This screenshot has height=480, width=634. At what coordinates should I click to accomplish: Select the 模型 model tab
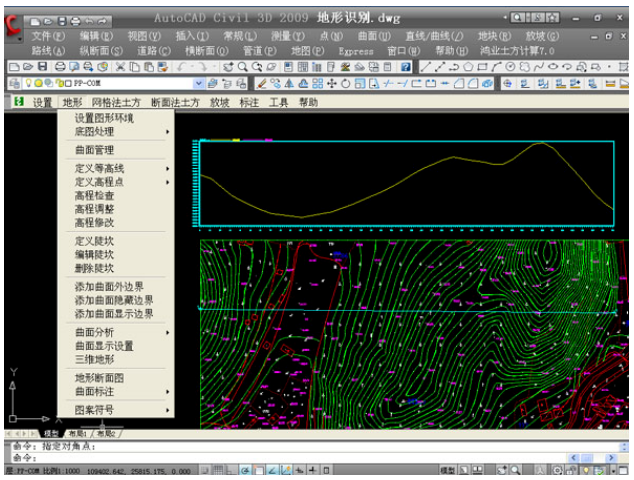(x=51, y=433)
